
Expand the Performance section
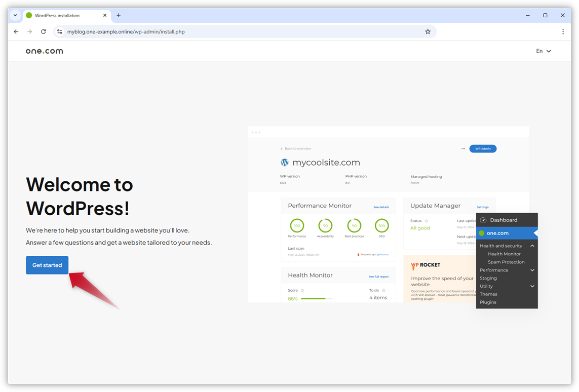point(532,270)
